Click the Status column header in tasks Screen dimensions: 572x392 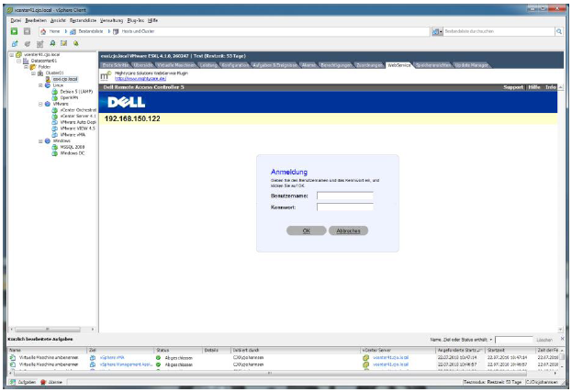tap(177, 350)
